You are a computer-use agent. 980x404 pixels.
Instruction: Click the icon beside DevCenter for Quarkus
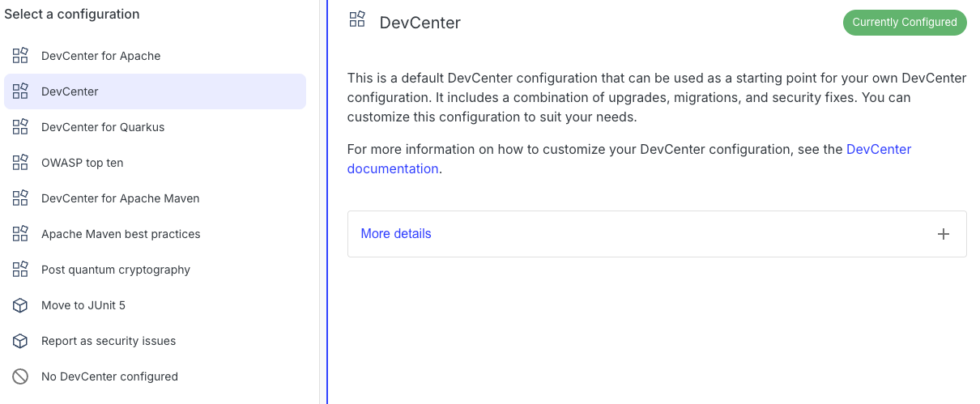pos(20,127)
